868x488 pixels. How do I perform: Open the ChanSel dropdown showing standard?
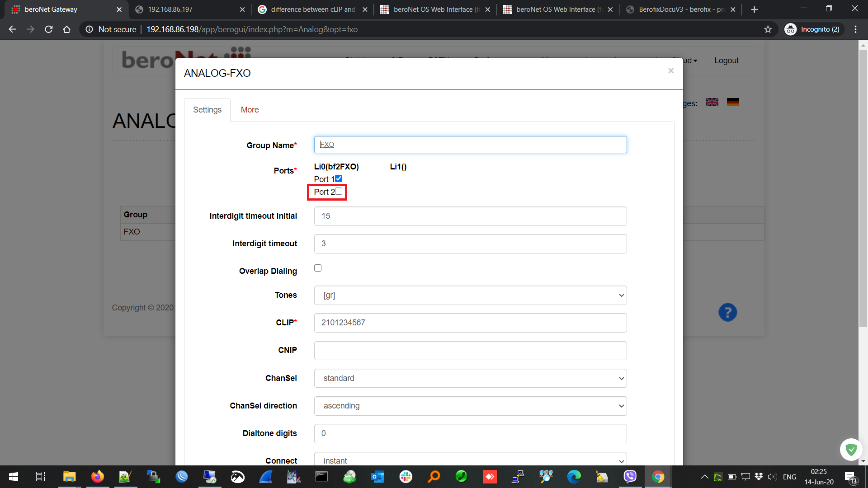click(x=470, y=378)
